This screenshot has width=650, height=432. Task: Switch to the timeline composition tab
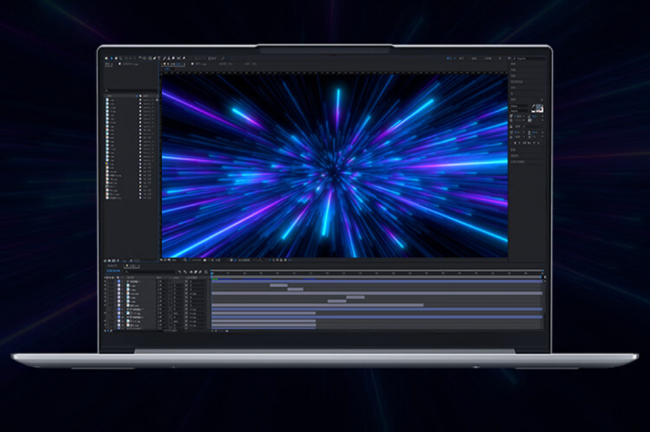tap(132, 266)
